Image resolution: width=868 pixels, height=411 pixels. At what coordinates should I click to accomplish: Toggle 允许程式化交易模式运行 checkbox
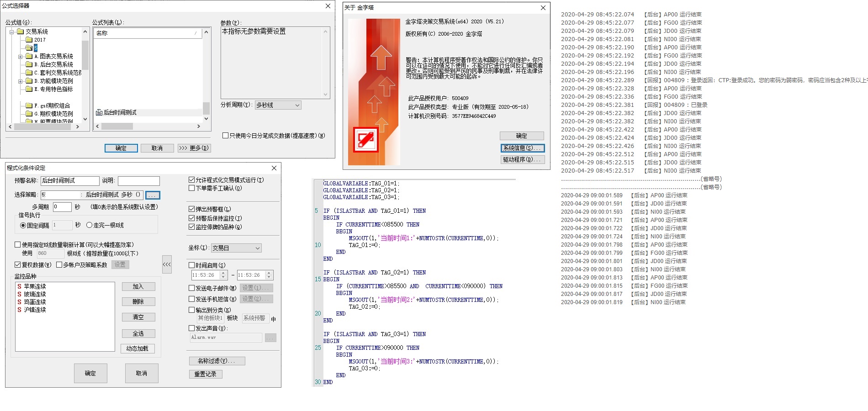192,180
